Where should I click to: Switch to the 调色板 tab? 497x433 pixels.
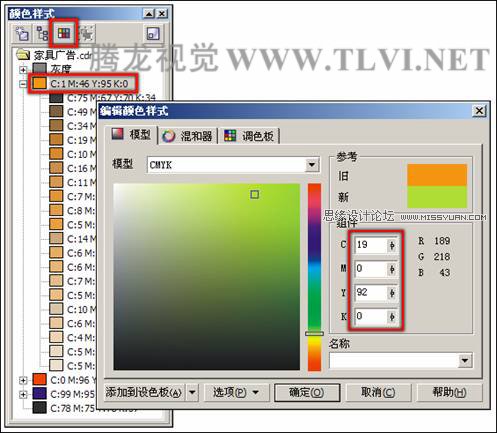click(x=249, y=136)
